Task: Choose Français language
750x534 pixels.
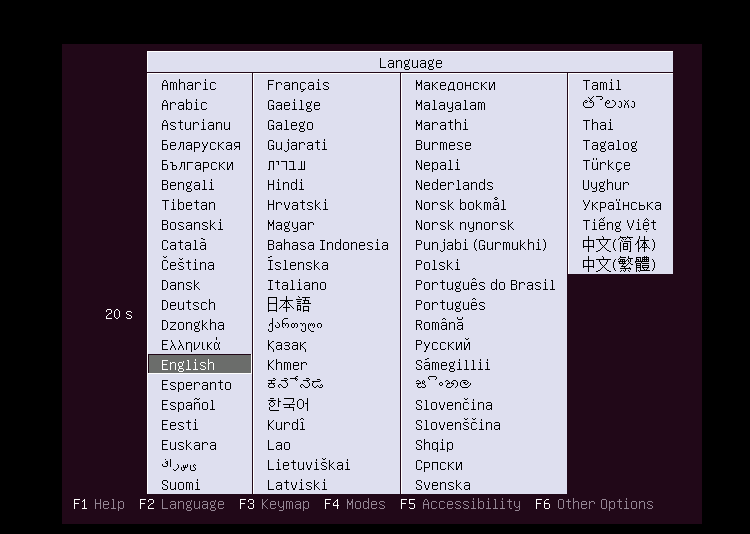Action: 298,85
